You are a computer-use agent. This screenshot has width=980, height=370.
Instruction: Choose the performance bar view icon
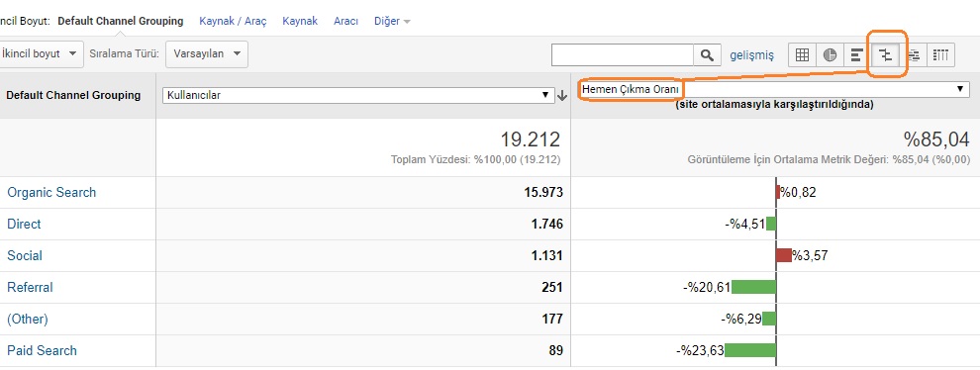857,55
